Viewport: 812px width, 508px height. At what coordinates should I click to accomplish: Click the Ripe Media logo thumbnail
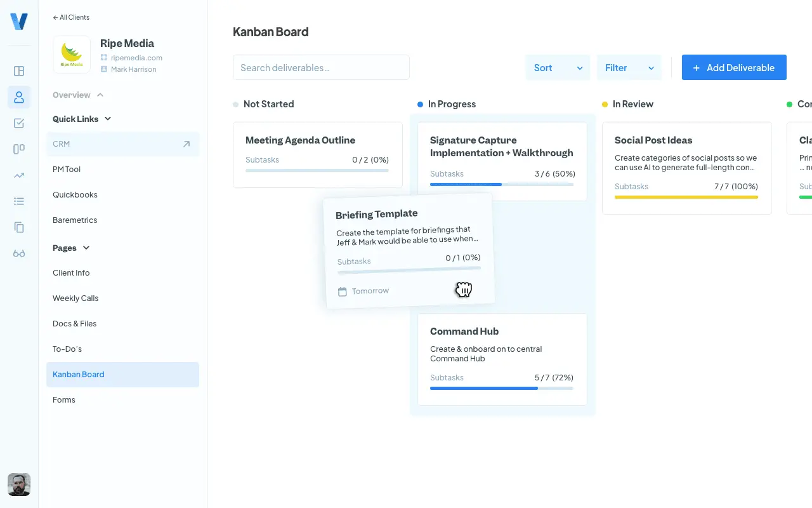click(72, 56)
